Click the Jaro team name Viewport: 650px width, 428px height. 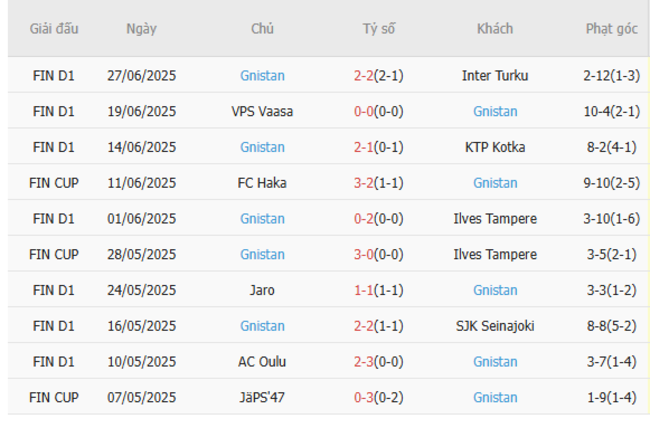262,290
